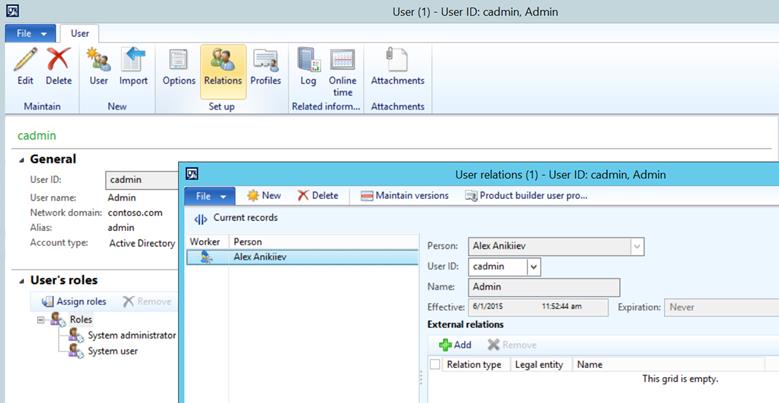Select System user role
Image resolution: width=779 pixels, height=403 pixels.
pos(113,351)
